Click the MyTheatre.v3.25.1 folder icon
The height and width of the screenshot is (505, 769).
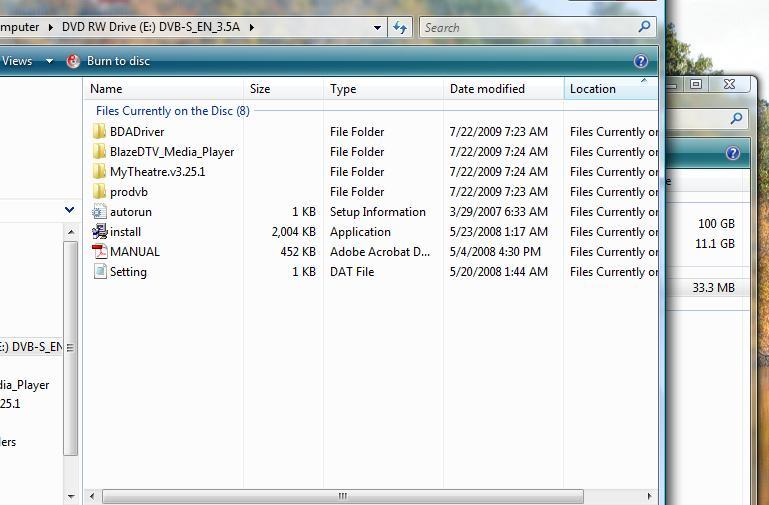(x=99, y=172)
